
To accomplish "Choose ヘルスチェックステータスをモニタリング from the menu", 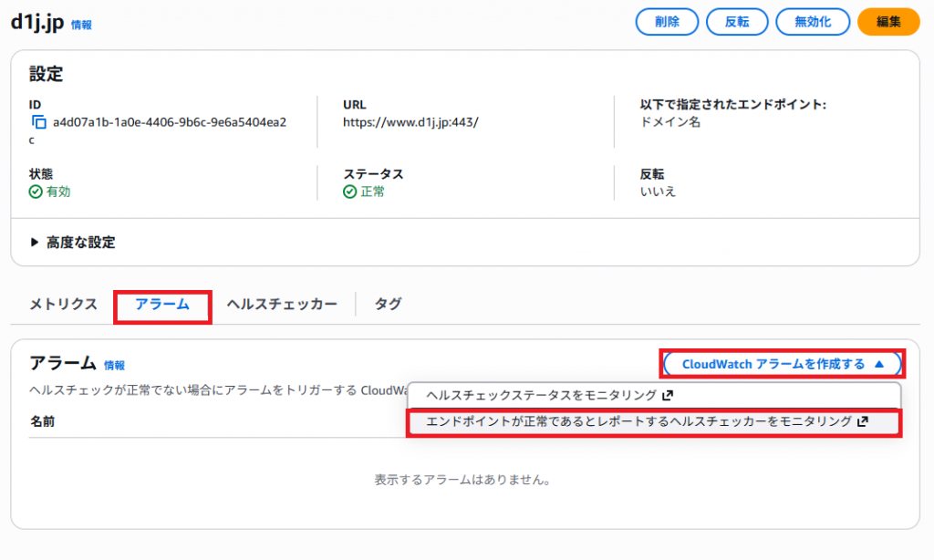I will click(541, 396).
